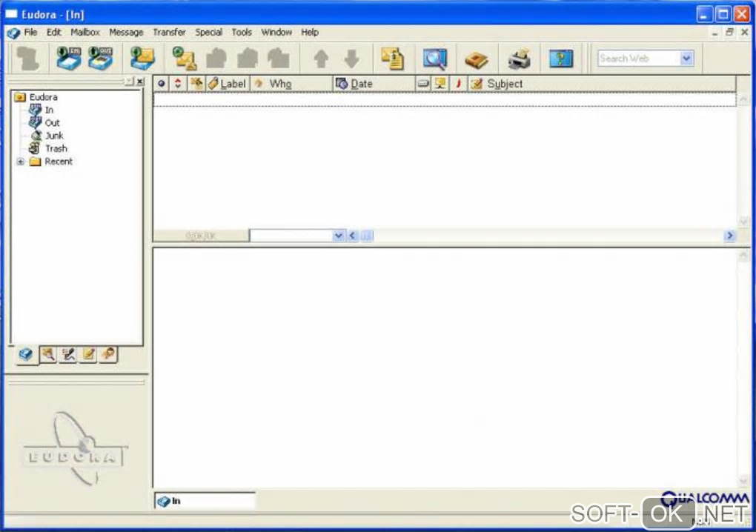Viewport: 756px width, 532px height.
Task: Sort by the Subject column header
Action: [x=602, y=84]
